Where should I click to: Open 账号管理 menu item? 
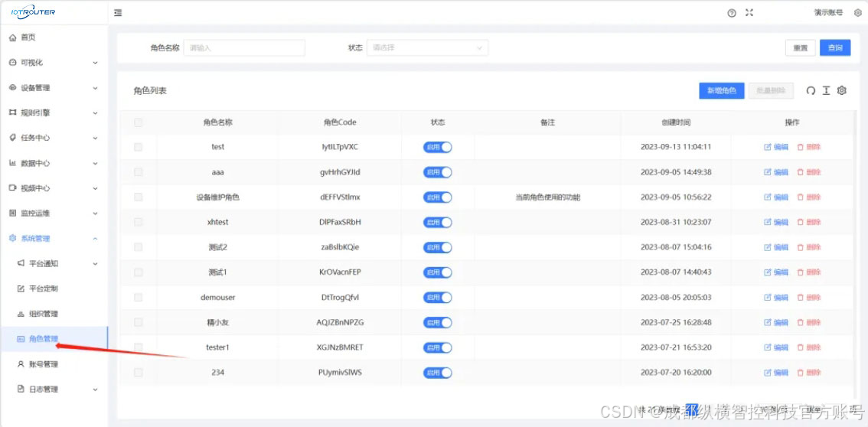pos(54,364)
